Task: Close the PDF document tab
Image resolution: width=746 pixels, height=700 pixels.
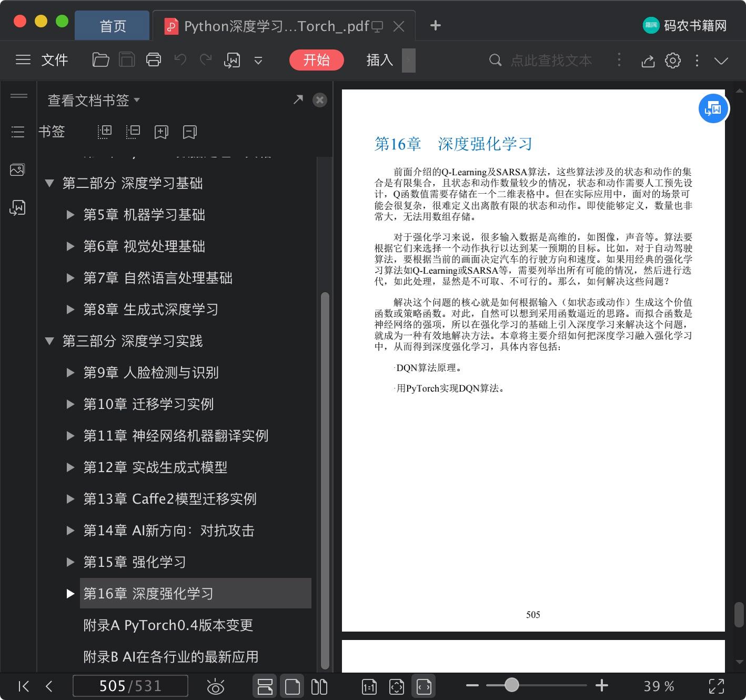Action: pos(399,26)
